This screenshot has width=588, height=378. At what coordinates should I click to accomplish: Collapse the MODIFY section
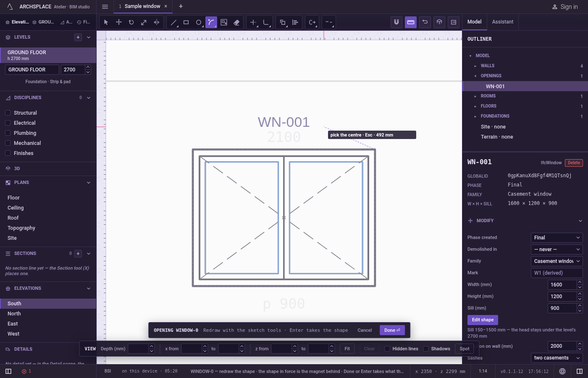(x=580, y=221)
